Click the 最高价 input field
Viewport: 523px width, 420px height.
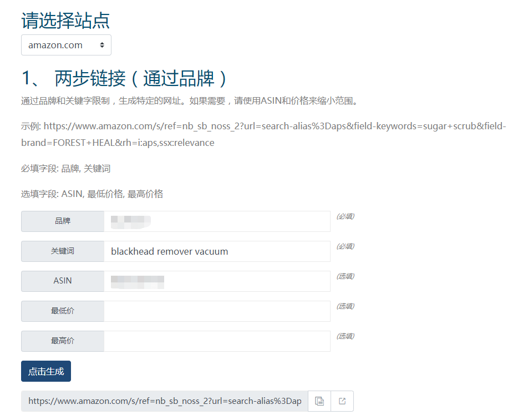(216, 341)
